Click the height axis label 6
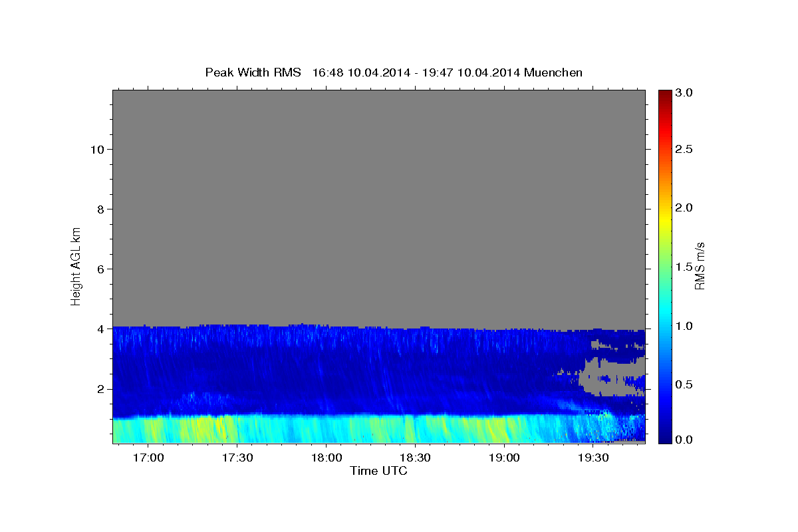The width and height of the screenshot is (798, 532). [100, 269]
